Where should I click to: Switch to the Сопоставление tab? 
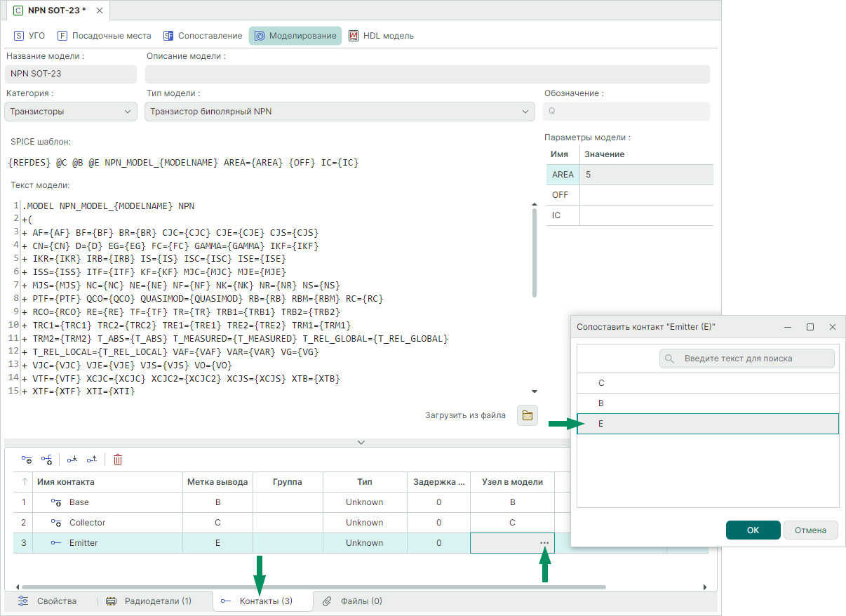pos(203,36)
